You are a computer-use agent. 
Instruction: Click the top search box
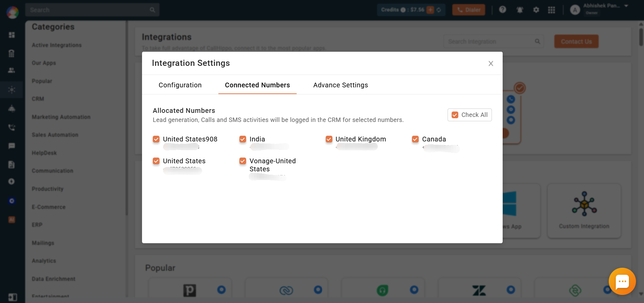[x=92, y=10]
